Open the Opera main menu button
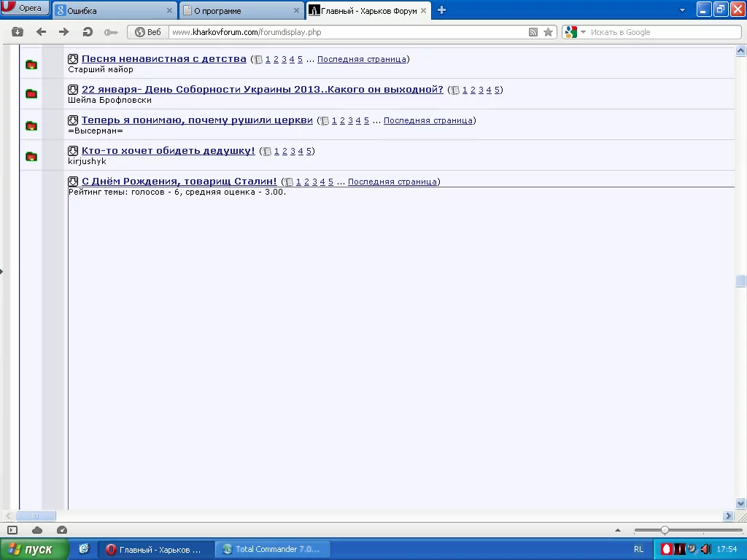Image resolution: width=747 pixels, height=560 pixels. point(25,7)
